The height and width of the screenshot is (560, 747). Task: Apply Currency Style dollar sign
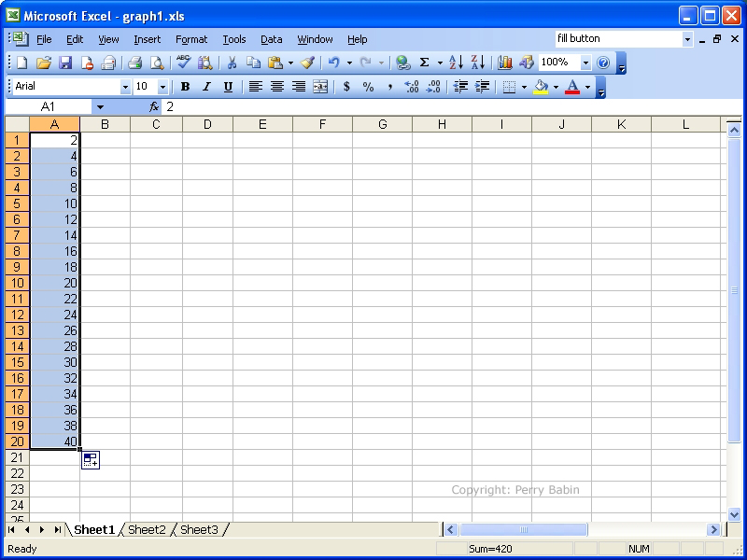pos(346,87)
